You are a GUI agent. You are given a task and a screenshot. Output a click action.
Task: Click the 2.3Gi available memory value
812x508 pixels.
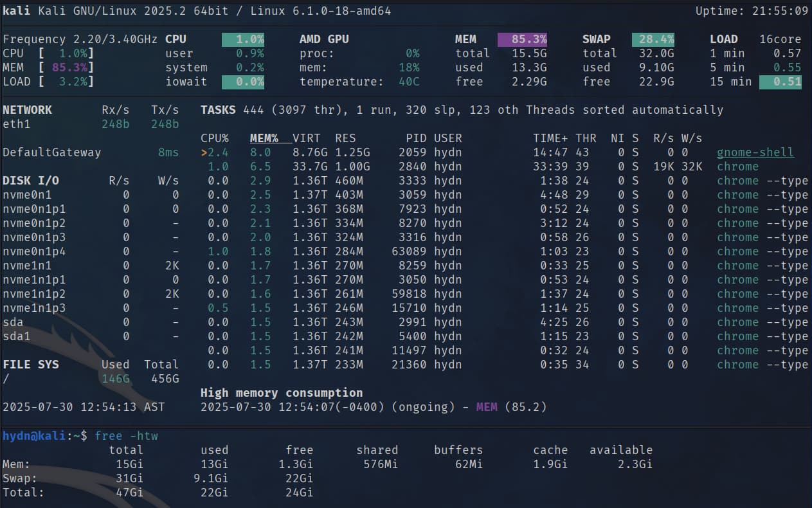point(635,464)
